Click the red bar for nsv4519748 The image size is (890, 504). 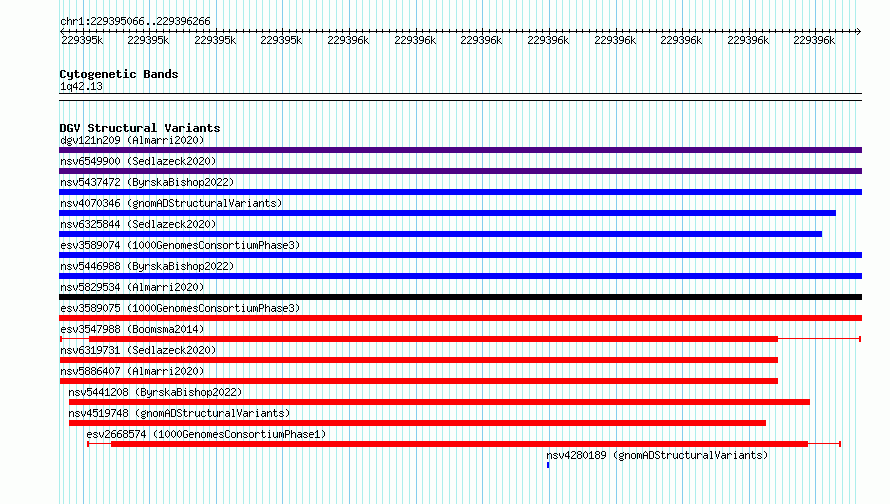pos(417,423)
